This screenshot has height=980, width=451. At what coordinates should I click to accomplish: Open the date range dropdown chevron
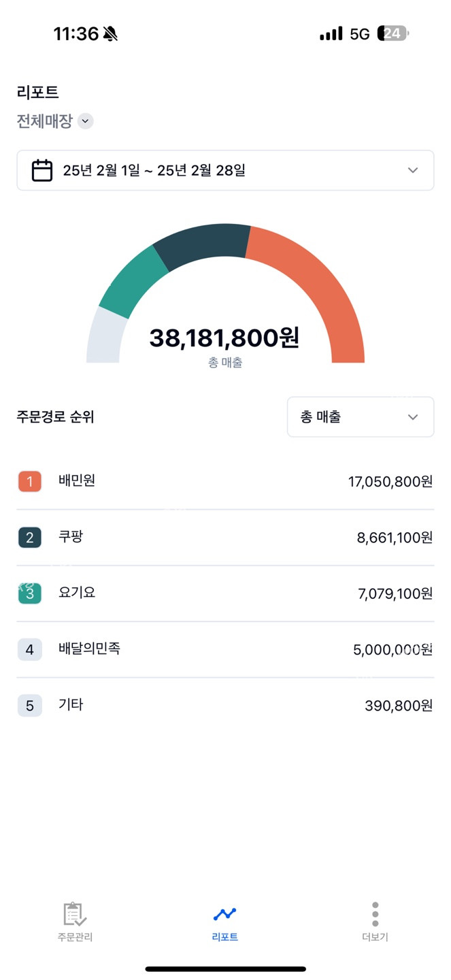[x=413, y=170]
